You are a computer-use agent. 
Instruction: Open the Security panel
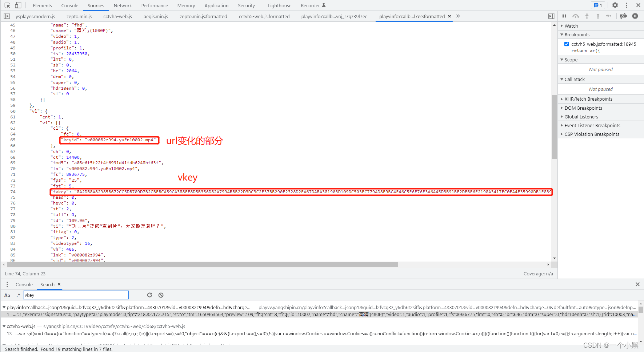pyautogui.click(x=247, y=5)
